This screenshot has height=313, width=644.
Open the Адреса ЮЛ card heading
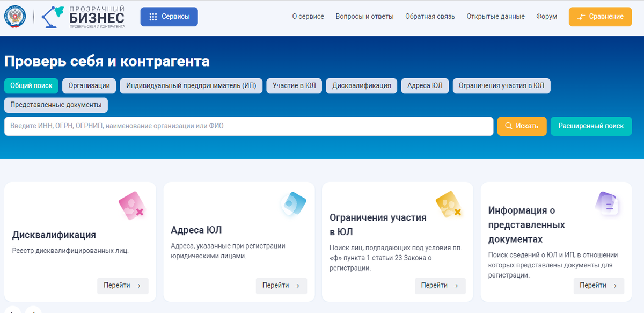click(x=196, y=230)
